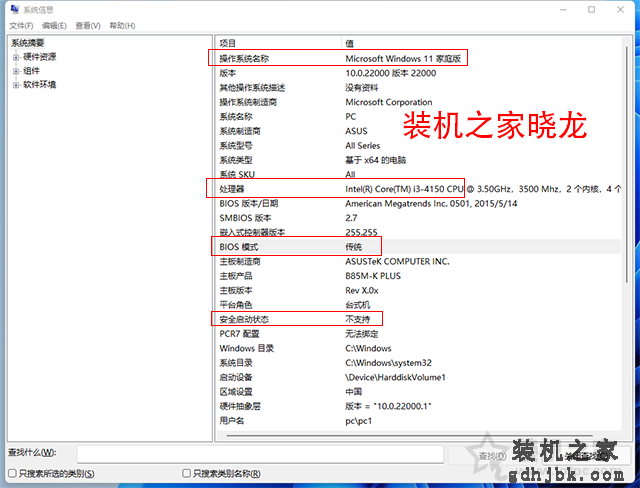Expand the 组件 tree node
Screen dimensions: 640x488
pos(16,71)
